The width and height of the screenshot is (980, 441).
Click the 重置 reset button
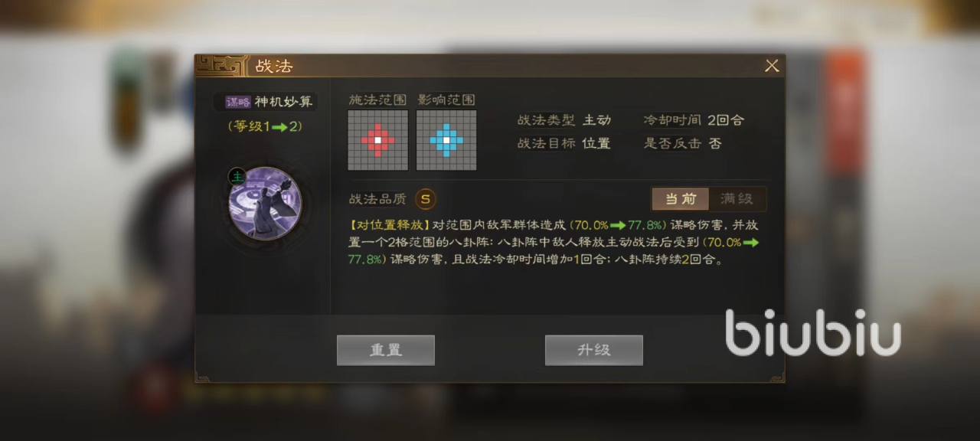click(x=386, y=350)
